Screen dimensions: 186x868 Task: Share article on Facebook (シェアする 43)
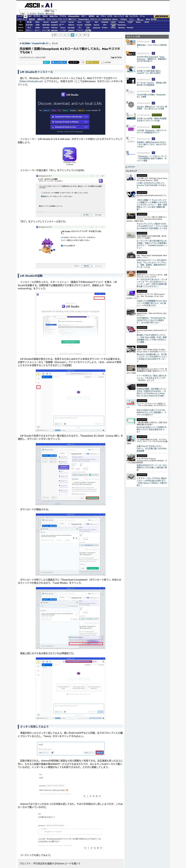[x=59, y=62]
